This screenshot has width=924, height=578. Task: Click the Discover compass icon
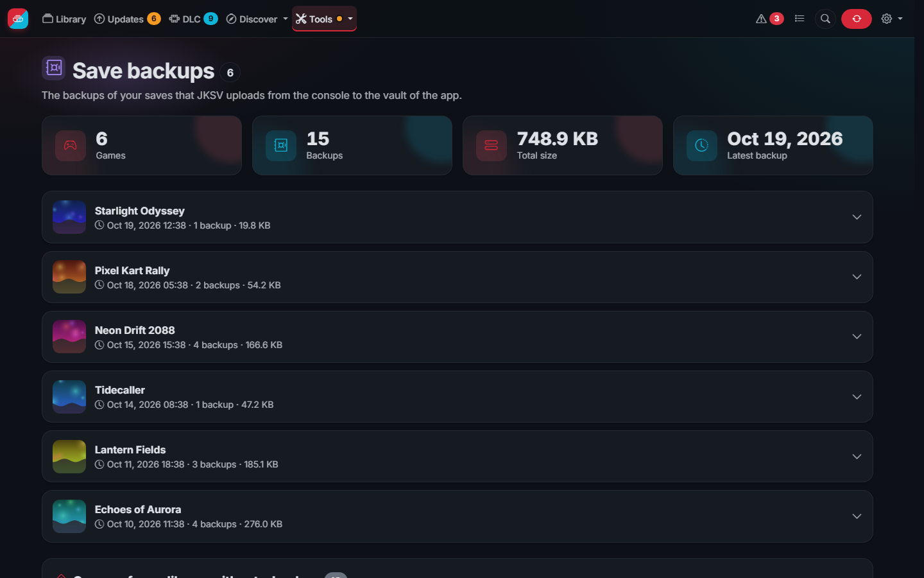232,19
